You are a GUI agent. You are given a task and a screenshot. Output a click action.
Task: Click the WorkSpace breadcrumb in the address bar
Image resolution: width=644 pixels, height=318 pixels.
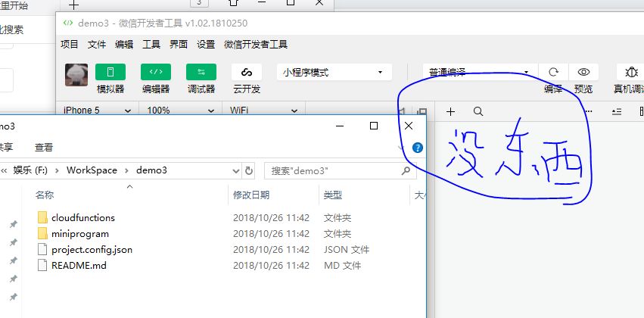pyautogui.click(x=92, y=170)
